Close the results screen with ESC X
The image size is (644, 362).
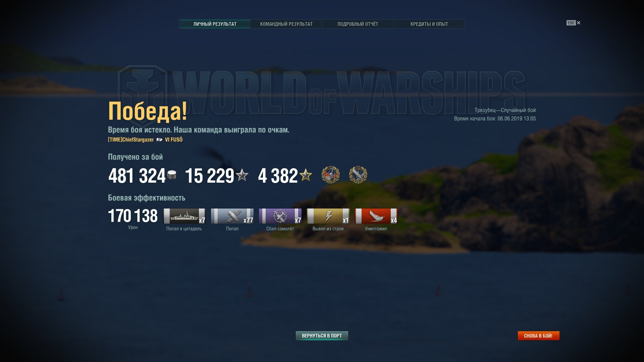pos(574,23)
